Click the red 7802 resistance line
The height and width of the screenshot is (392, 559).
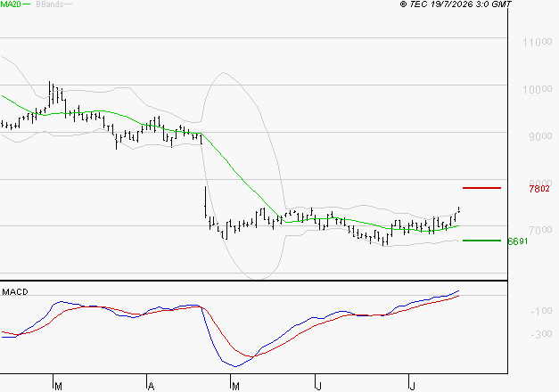point(481,188)
